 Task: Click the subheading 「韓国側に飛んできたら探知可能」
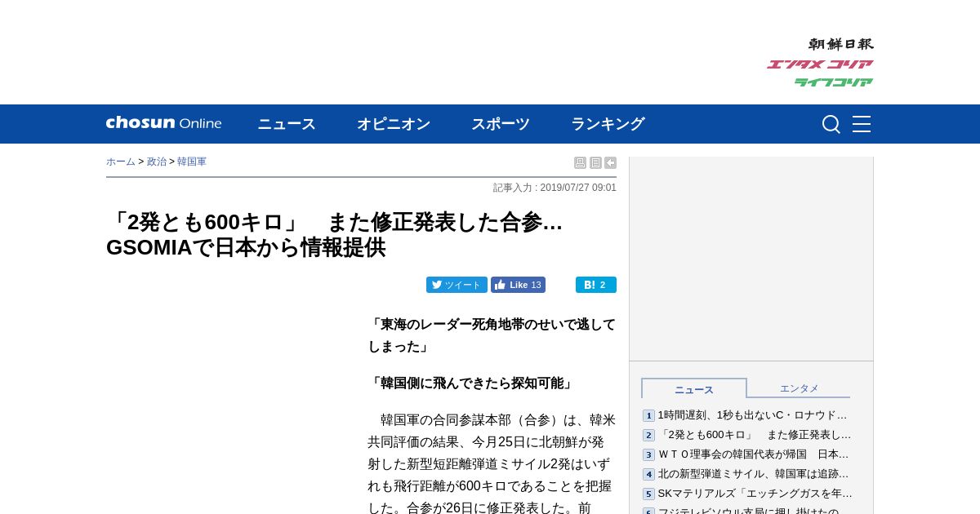tap(472, 383)
